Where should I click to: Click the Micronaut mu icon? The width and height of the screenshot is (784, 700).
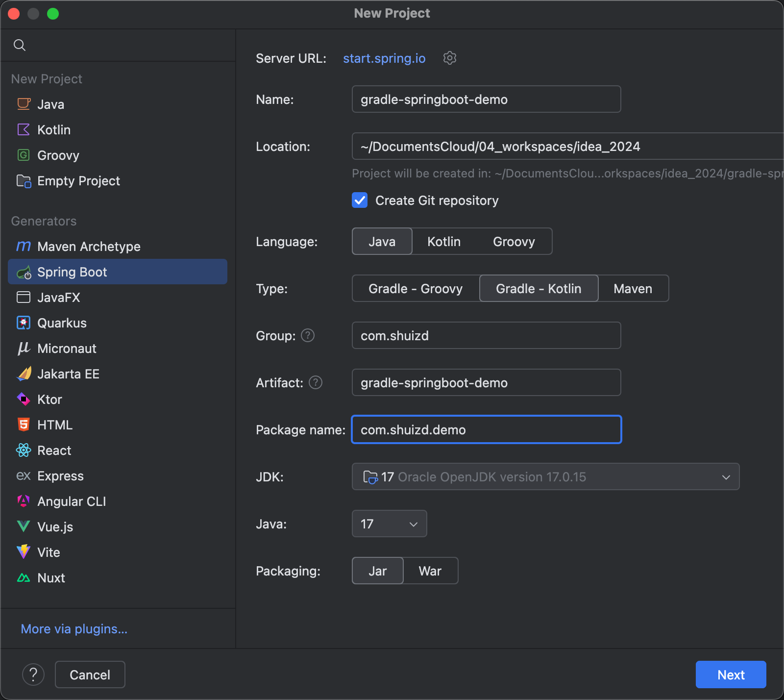[x=24, y=348]
